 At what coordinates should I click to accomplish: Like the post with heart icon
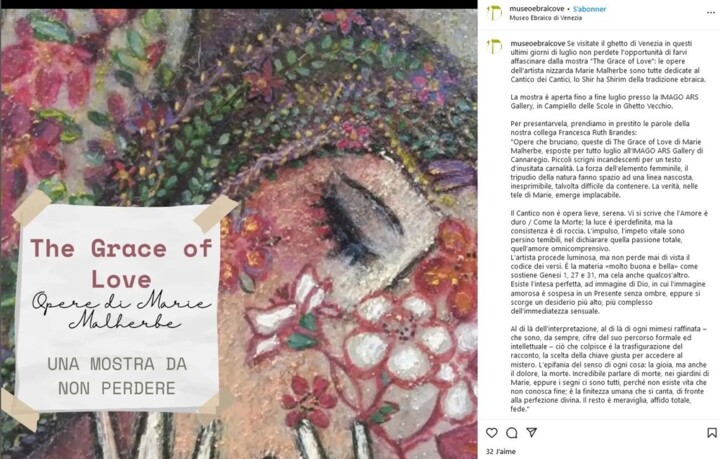(492, 433)
